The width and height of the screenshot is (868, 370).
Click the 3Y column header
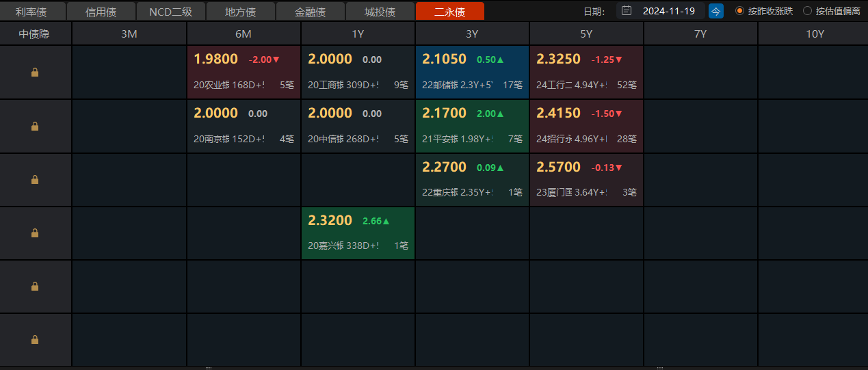pyautogui.click(x=472, y=34)
